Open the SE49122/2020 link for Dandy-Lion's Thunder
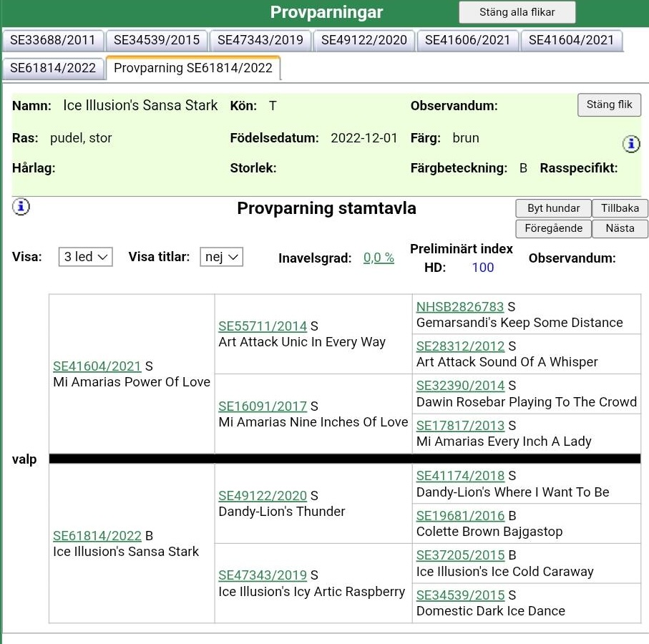Viewport: 649px width, 644px height. (263, 496)
